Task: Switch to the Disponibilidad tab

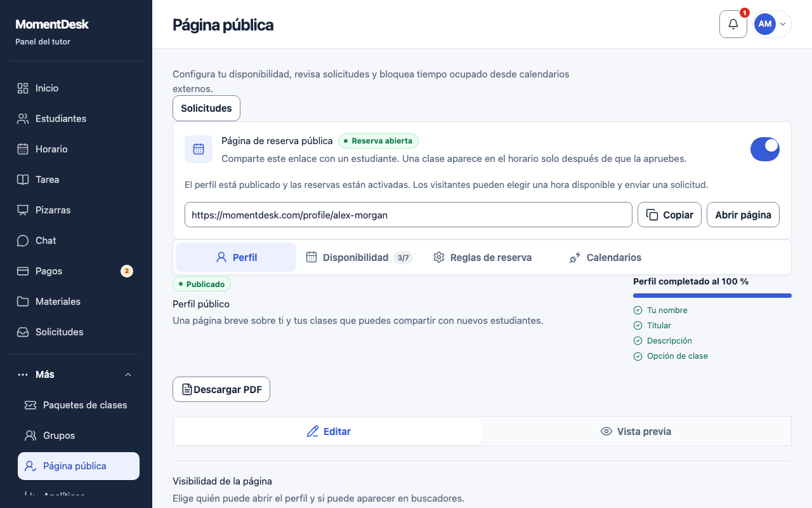Action: click(x=358, y=257)
